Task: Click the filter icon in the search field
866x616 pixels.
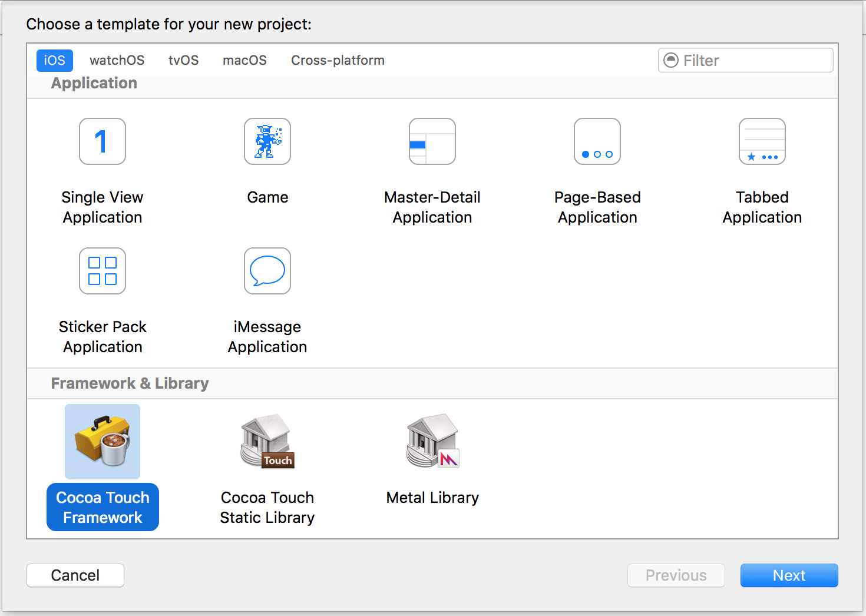Action: click(x=671, y=60)
